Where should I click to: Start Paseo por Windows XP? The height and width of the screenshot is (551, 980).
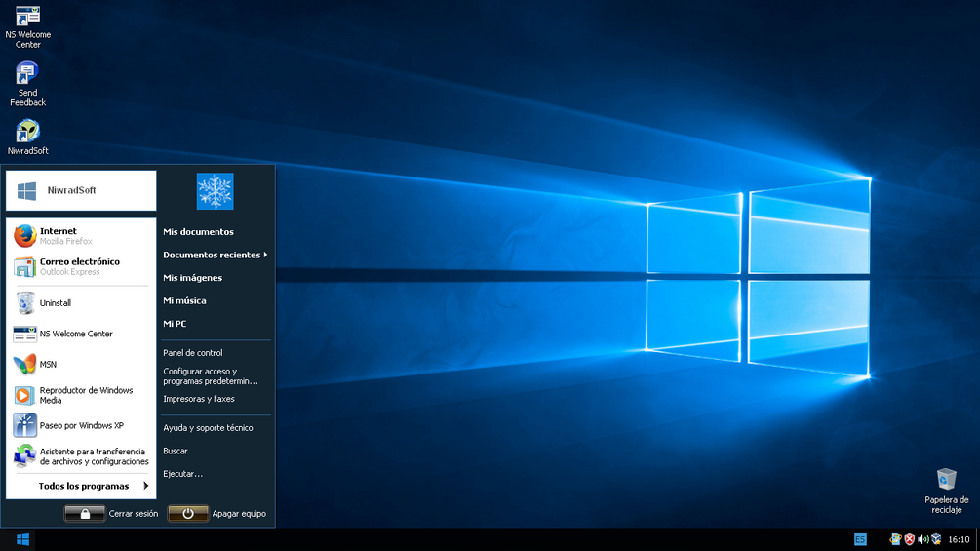(80, 425)
